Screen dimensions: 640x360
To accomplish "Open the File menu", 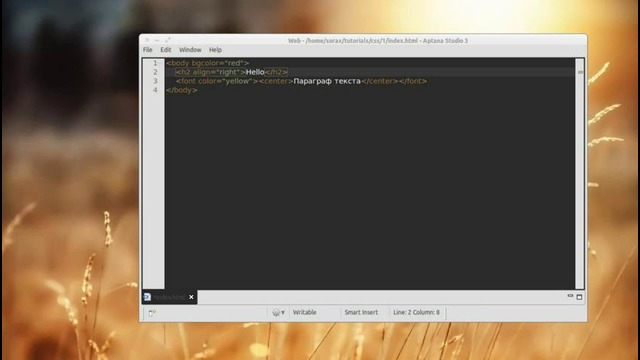I will point(148,50).
